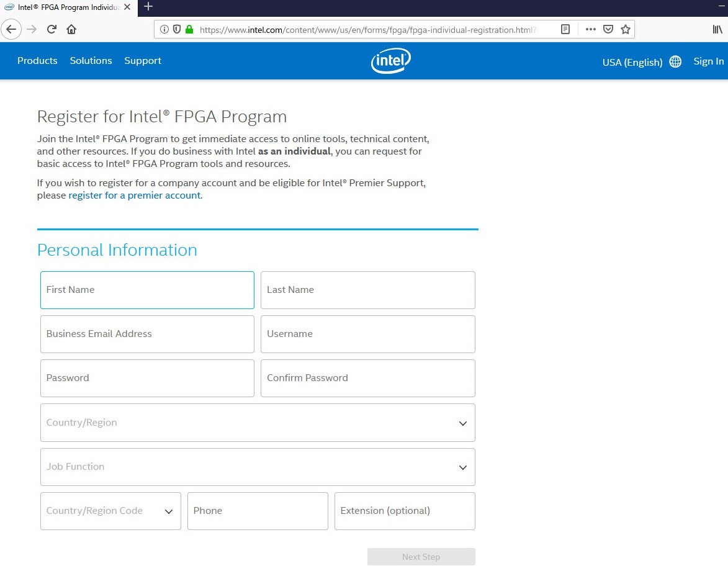
Task: Open the globe language selector icon
Action: 675,61
